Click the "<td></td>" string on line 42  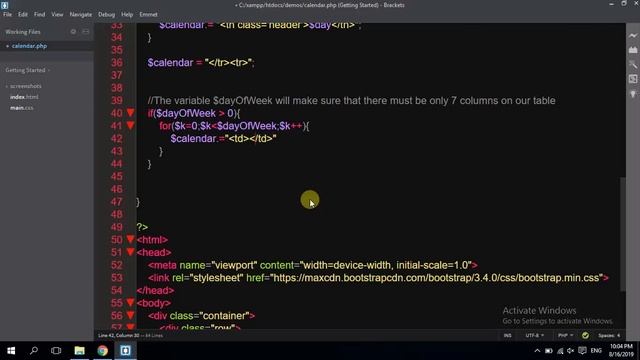(251, 138)
